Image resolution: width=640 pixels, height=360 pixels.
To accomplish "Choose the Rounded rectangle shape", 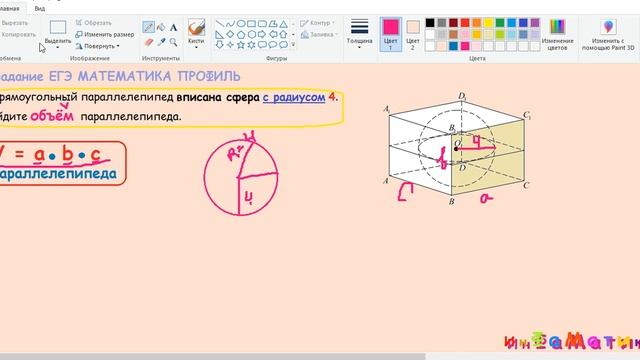I will coord(262,24).
